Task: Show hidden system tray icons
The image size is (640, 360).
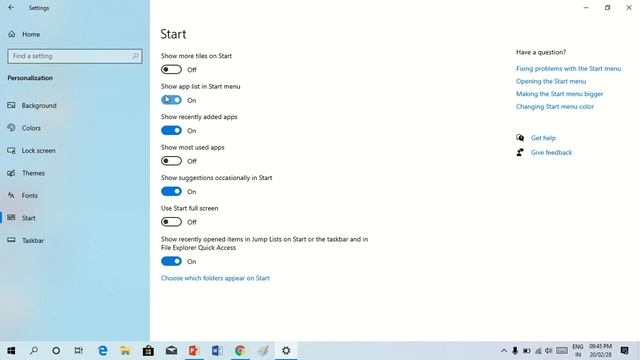Action: pyautogui.click(x=504, y=351)
